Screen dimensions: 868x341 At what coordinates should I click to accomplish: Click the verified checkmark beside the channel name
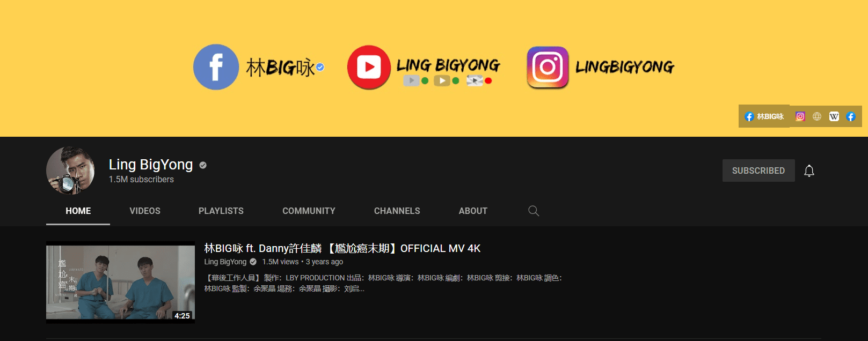tap(203, 165)
